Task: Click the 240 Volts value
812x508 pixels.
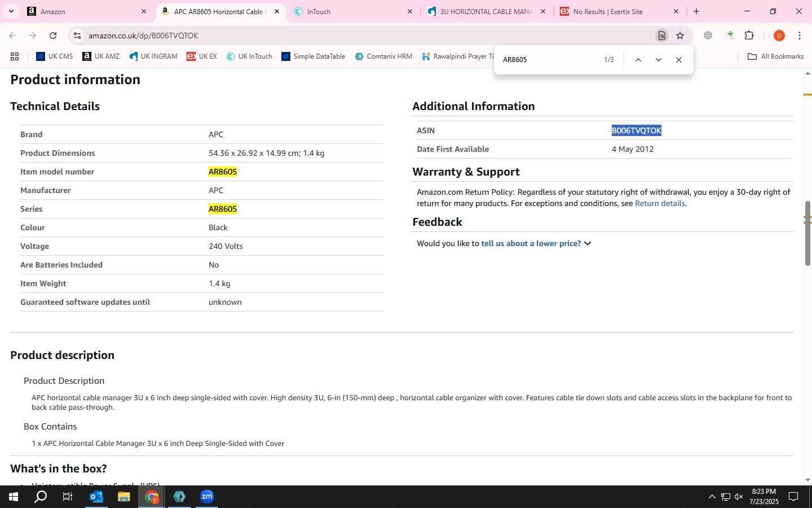Action: pyautogui.click(x=226, y=246)
